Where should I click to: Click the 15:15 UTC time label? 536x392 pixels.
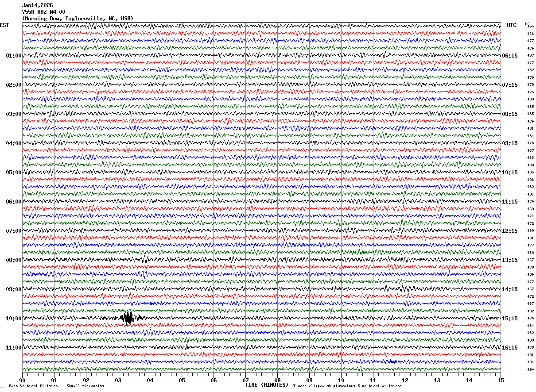point(510,319)
